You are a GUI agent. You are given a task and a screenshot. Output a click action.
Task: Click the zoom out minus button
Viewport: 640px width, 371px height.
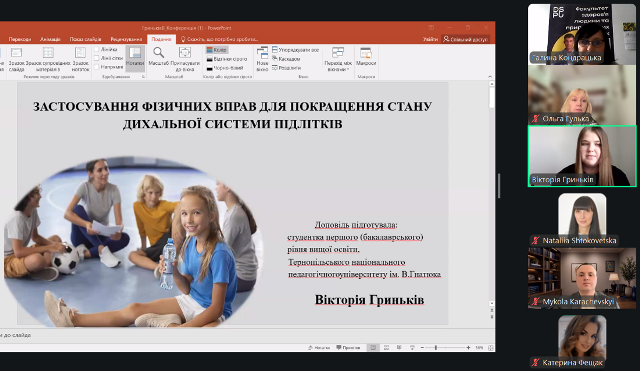pyautogui.click(x=422, y=348)
